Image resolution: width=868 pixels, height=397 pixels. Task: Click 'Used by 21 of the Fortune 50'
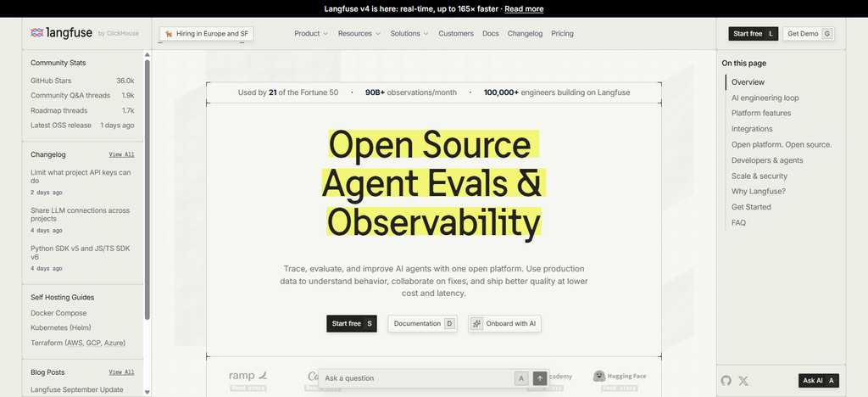tap(288, 92)
